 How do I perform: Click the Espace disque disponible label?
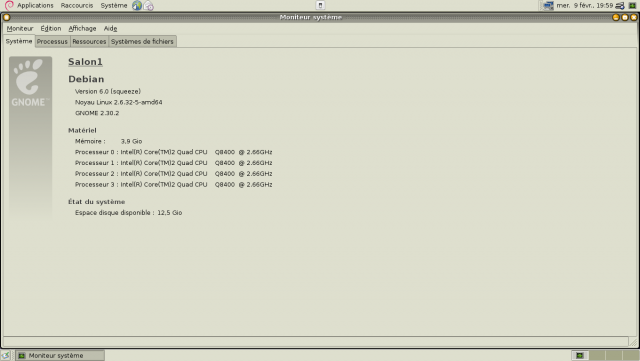tap(115, 213)
